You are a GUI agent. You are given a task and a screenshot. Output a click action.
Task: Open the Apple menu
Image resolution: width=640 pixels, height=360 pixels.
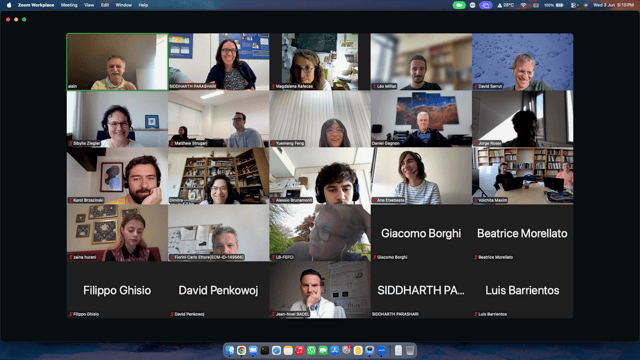[9, 5]
